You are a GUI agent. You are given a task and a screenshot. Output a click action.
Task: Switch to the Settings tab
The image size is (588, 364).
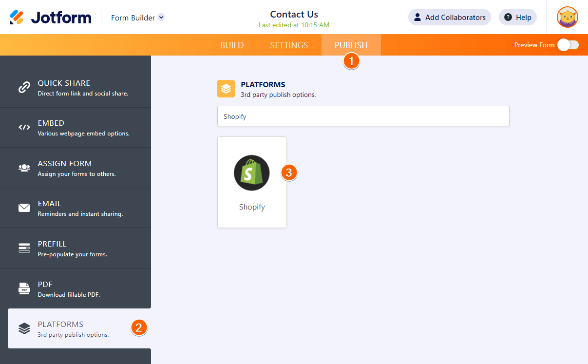(289, 45)
